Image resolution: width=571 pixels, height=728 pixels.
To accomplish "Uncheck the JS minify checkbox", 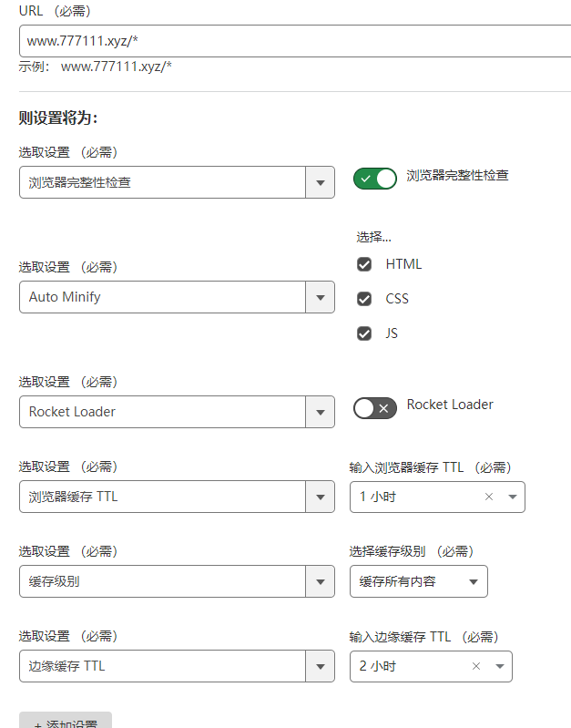I will click(x=364, y=333).
